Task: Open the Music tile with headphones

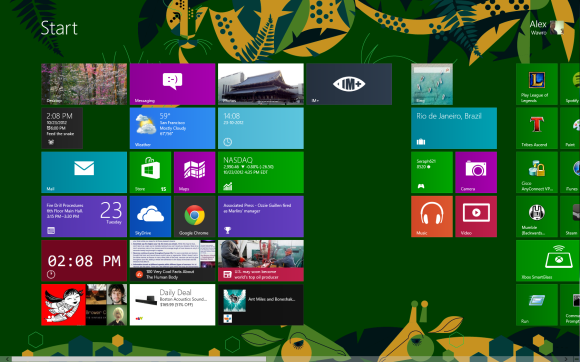Action: [432, 217]
